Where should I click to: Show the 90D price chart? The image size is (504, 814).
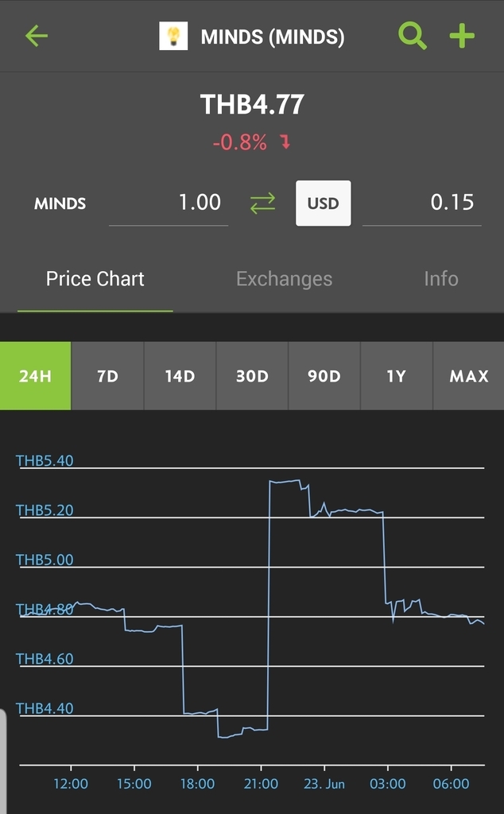coord(324,376)
